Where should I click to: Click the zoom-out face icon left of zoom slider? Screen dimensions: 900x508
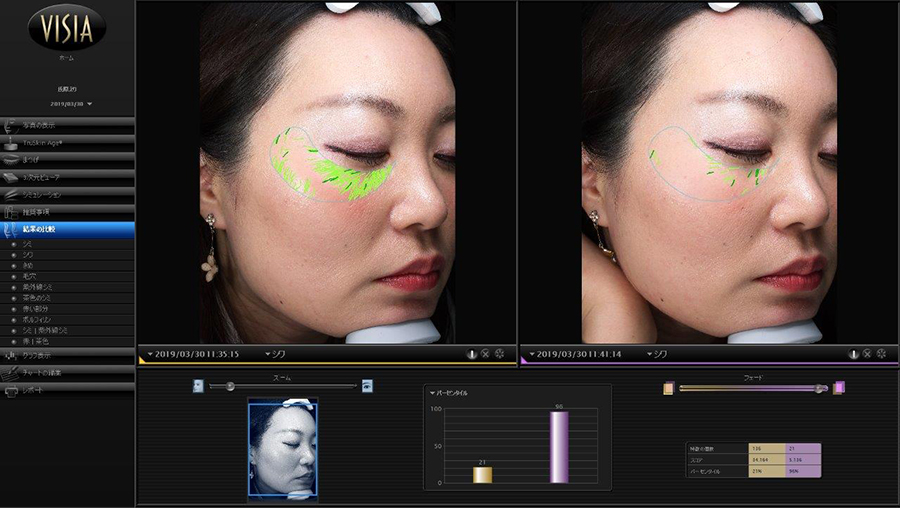pos(197,385)
